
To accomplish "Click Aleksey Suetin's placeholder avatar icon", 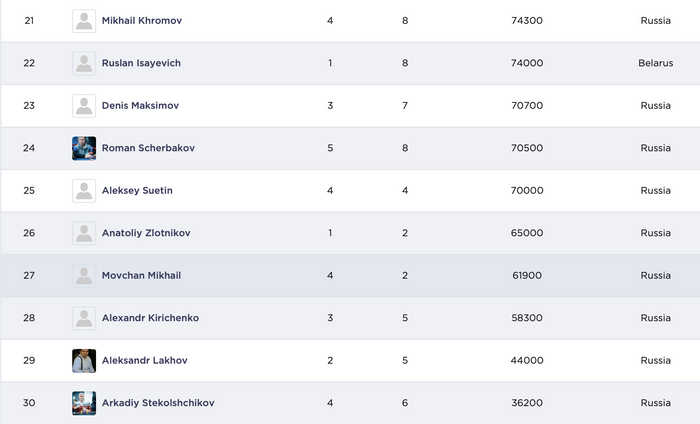I will 84,191.
